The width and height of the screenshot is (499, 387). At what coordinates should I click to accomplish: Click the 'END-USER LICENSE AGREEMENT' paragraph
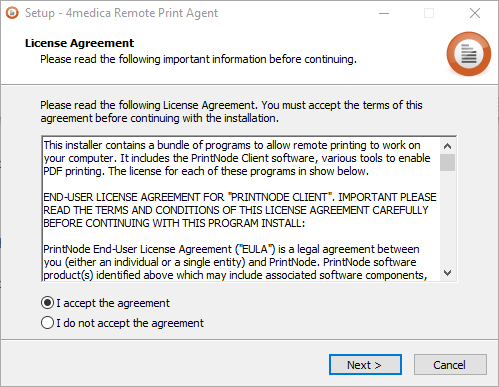[x=240, y=210]
